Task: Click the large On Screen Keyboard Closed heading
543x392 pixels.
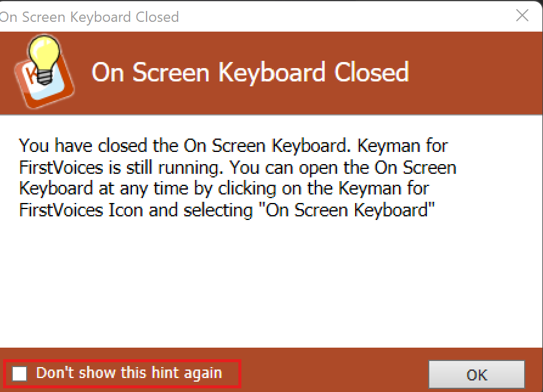Action: pyautogui.click(x=250, y=73)
